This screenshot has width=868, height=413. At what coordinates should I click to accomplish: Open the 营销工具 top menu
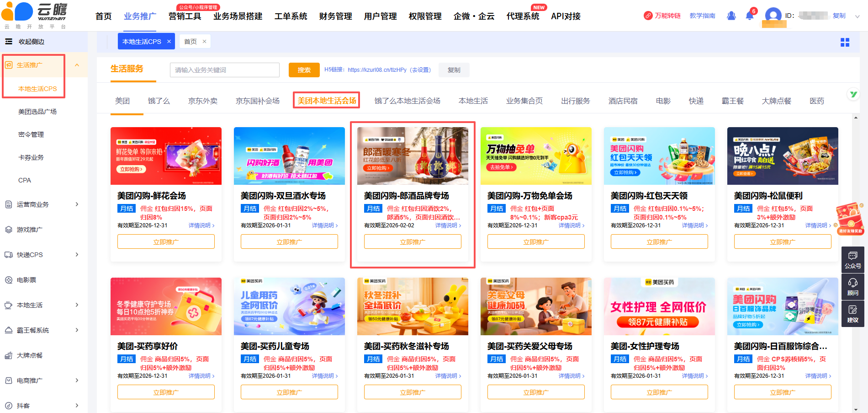[185, 16]
